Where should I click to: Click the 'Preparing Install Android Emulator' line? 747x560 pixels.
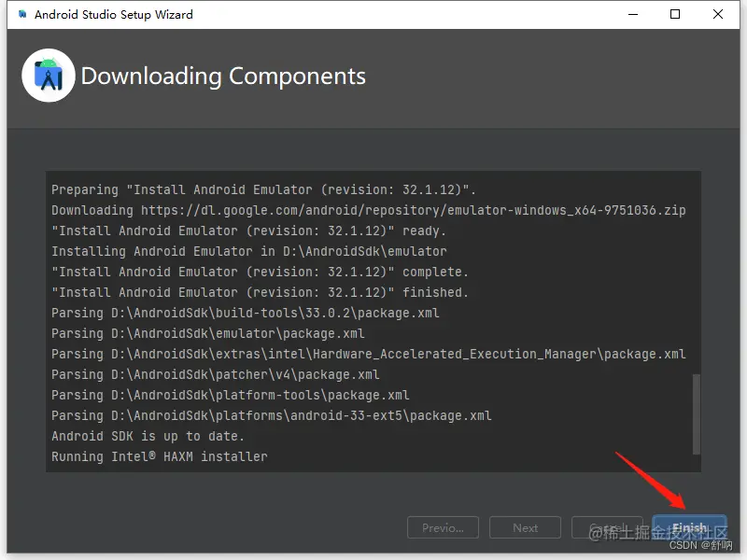tap(263, 189)
